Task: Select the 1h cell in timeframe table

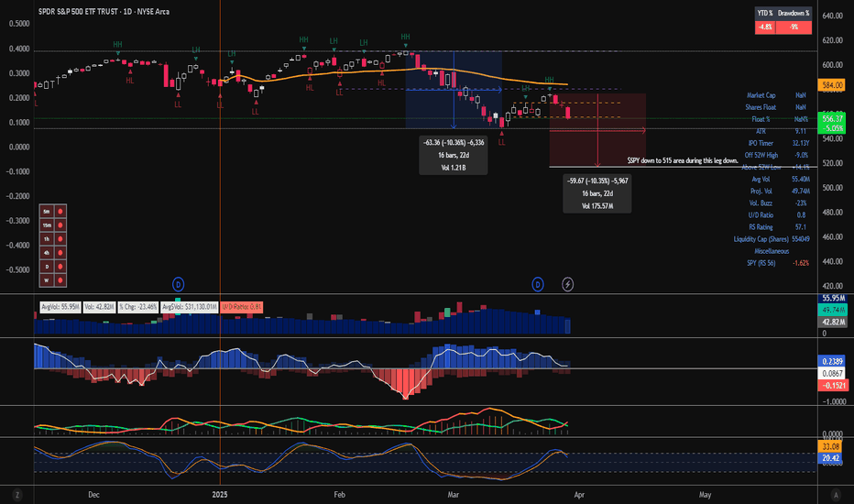Action: click(x=47, y=239)
